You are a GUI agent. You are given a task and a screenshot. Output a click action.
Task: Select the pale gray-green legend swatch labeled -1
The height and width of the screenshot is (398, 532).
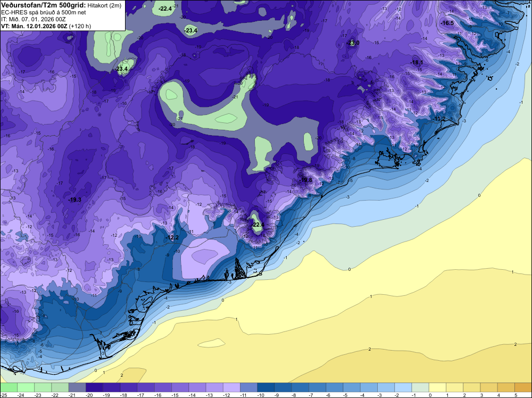[420, 387]
